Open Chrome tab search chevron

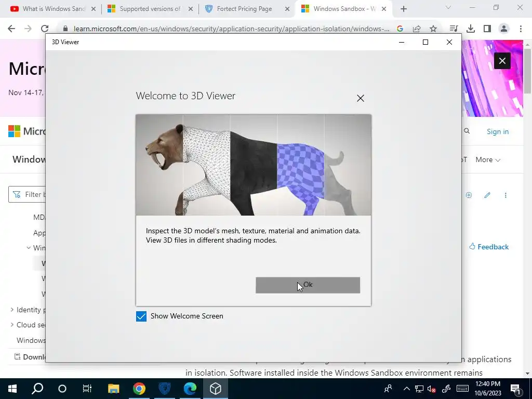tap(448, 7)
